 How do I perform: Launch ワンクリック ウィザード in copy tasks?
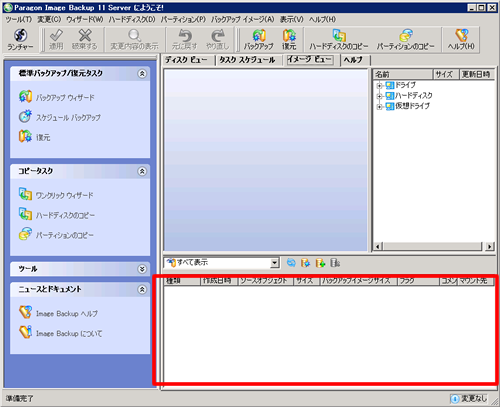click(56, 195)
